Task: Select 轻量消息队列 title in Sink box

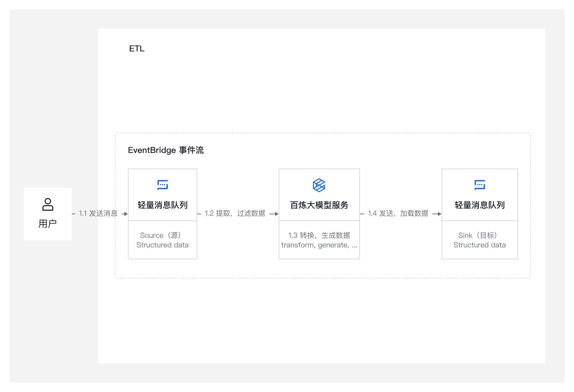Action: (x=480, y=205)
